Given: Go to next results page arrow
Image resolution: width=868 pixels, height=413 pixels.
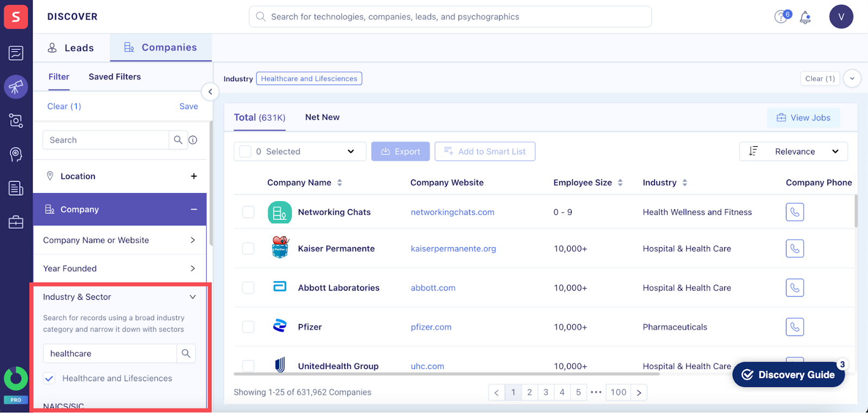Looking at the screenshot, I should pyautogui.click(x=639, y=392).
